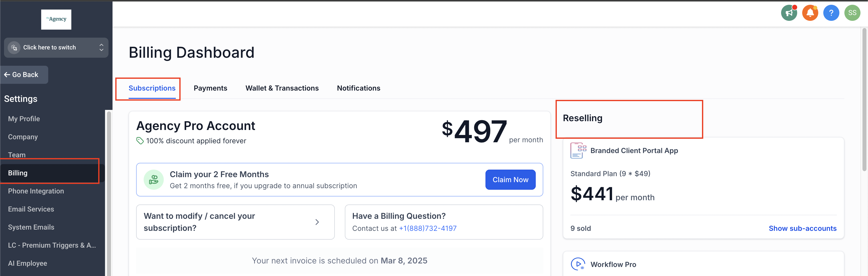Click the blue help question-mark icon
The image size is (868, 276).
831,13
